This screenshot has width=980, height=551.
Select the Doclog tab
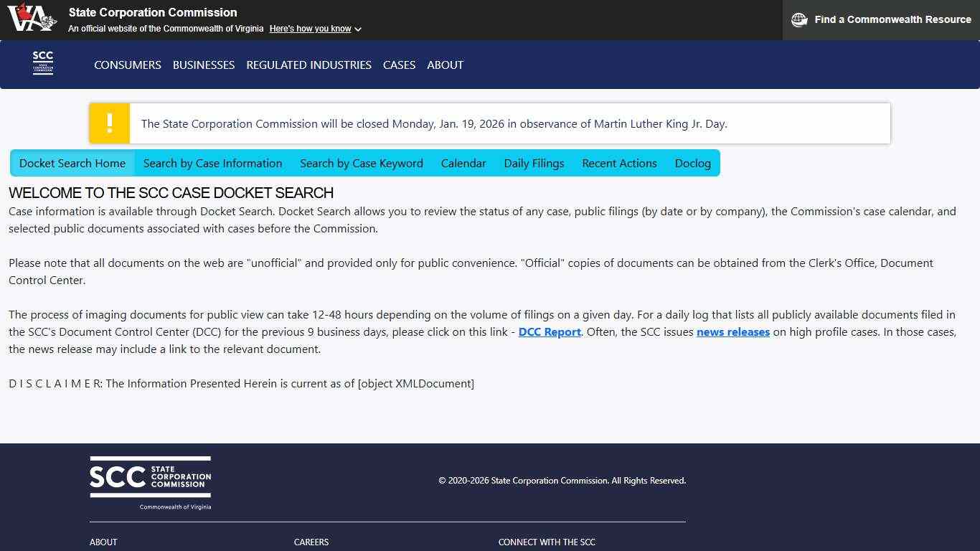coord(692,163)
